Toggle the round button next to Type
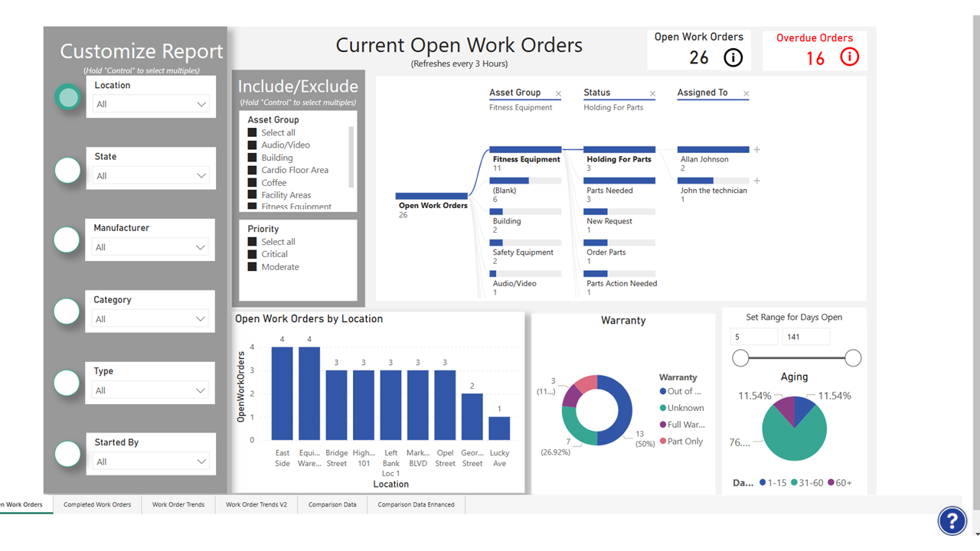This screenshot has width=980, height=551. 68,383
